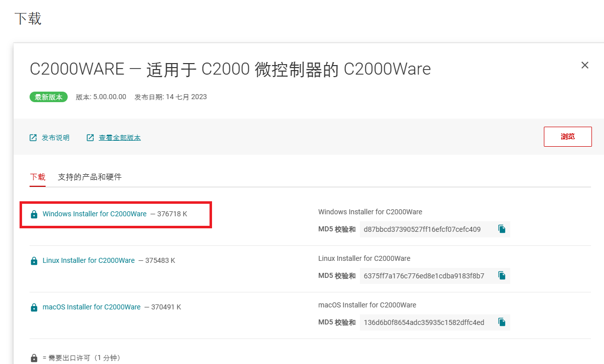Switch to the 支持的产品和硬件 tab
604x364 pixels.
coord(90,177)
